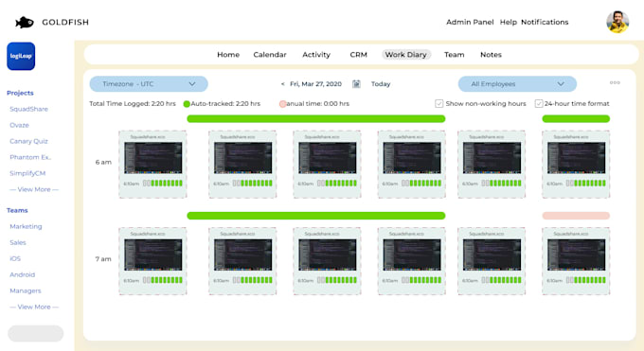
Task: Click the gray pill button at sidebar bottom
Action: point(36,333)
